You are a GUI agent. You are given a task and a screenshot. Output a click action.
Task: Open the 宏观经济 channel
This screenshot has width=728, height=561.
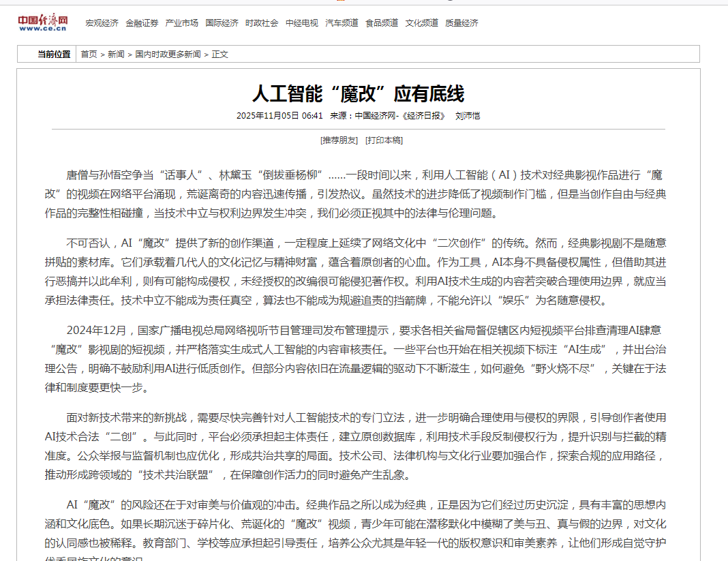point(102,23)
